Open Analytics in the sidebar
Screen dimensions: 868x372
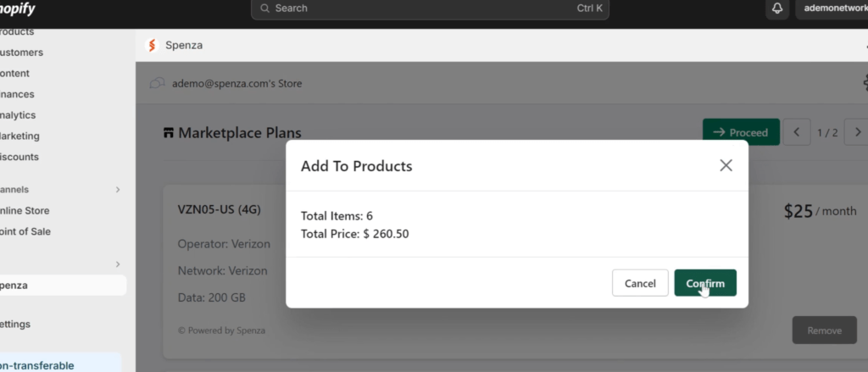click(18, 115)
